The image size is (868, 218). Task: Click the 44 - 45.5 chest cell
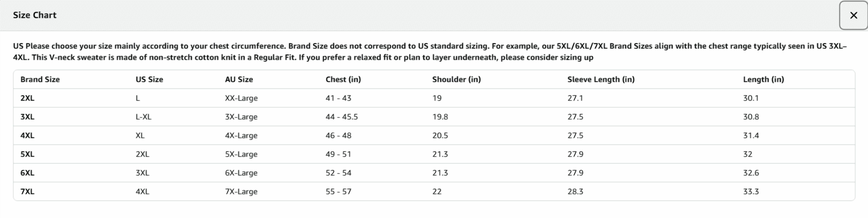point(341,117)
